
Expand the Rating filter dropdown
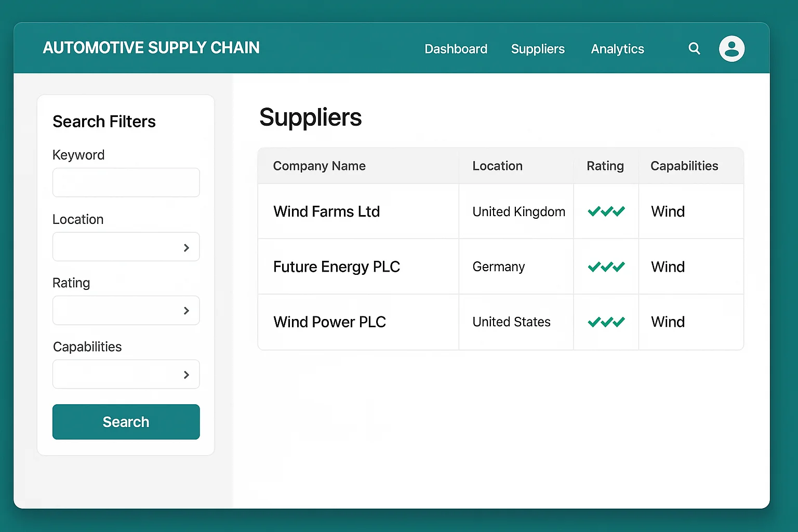(126, 310)
